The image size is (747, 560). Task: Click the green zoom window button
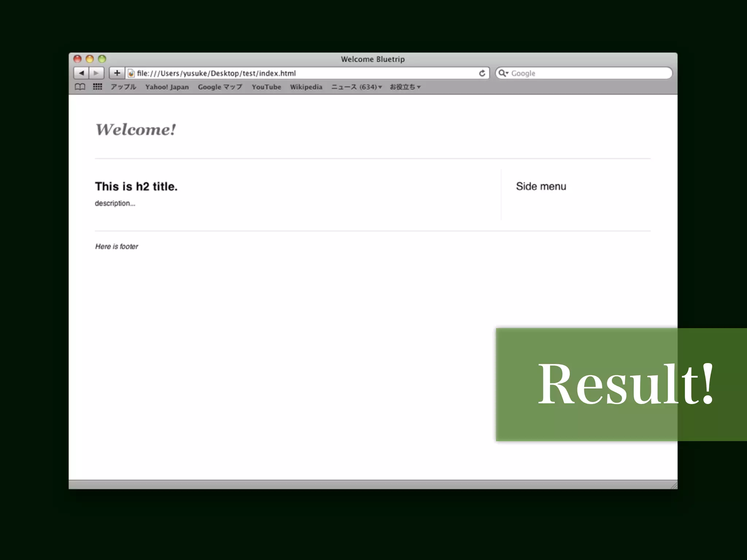[x=102, y=59]
